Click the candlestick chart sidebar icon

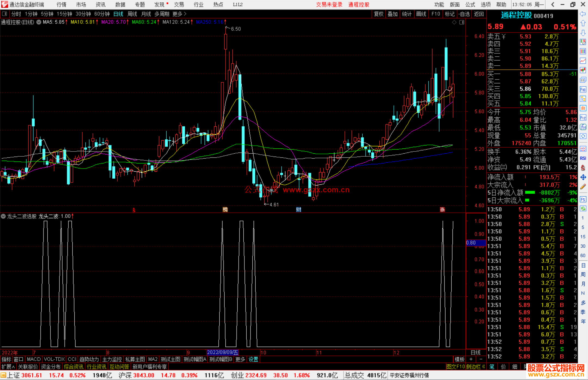click(583, 70)
